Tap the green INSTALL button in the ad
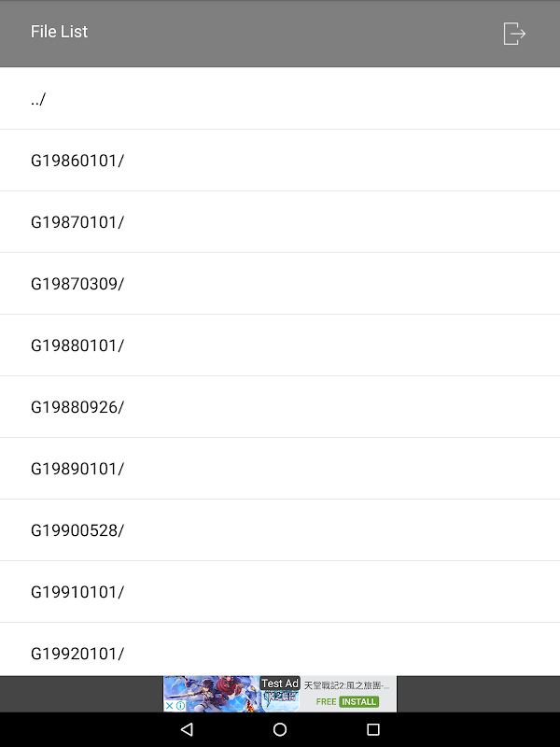 359,702
